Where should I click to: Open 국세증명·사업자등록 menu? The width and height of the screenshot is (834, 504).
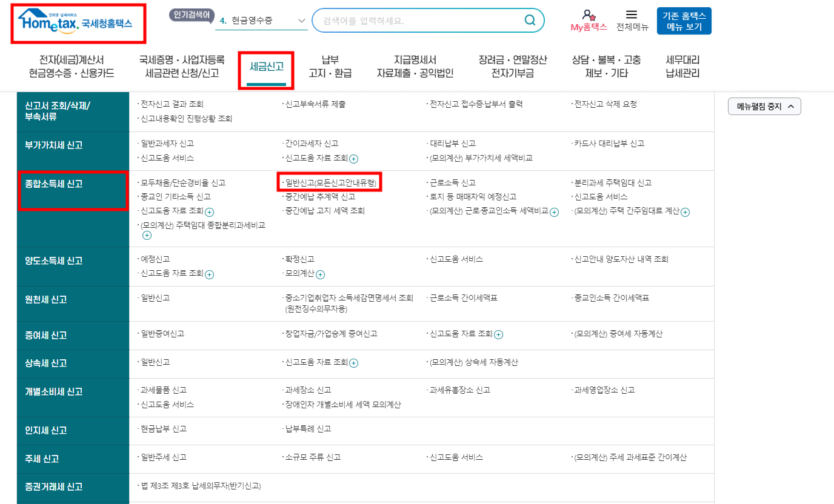pyautogui.click(x=182, y=67)
